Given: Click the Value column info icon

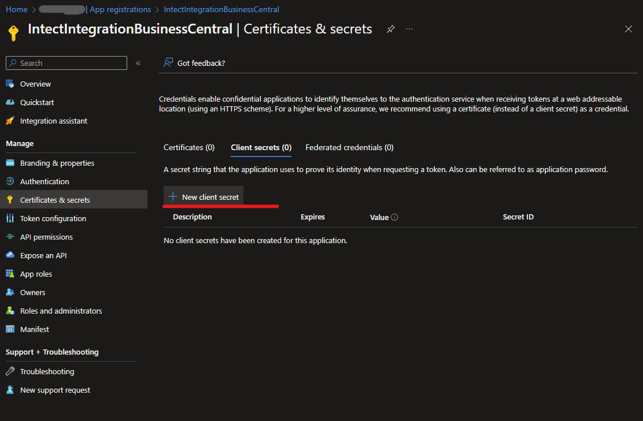Looking at the screenshot, I should pyautogui.click(x=394, y=217).
